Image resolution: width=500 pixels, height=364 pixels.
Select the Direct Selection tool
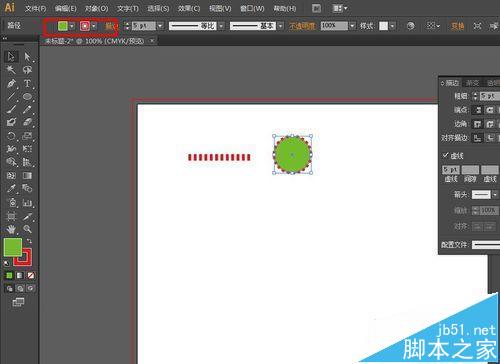pos(27,57)
